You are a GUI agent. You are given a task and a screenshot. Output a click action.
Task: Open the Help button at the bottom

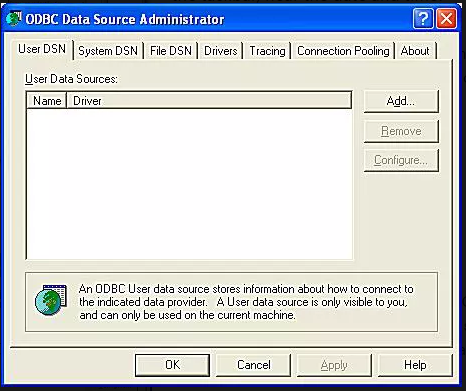pyautogui.click(x=415, y=365)
